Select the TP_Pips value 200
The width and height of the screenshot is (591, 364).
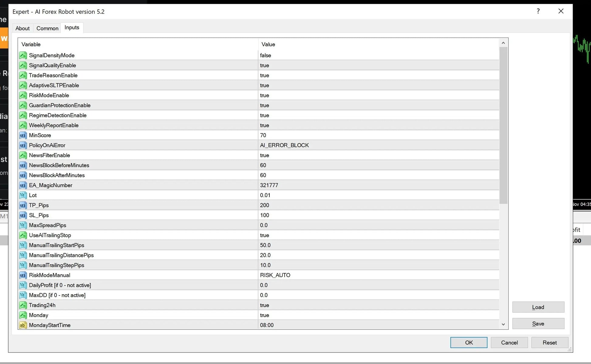tap(265, 205)
